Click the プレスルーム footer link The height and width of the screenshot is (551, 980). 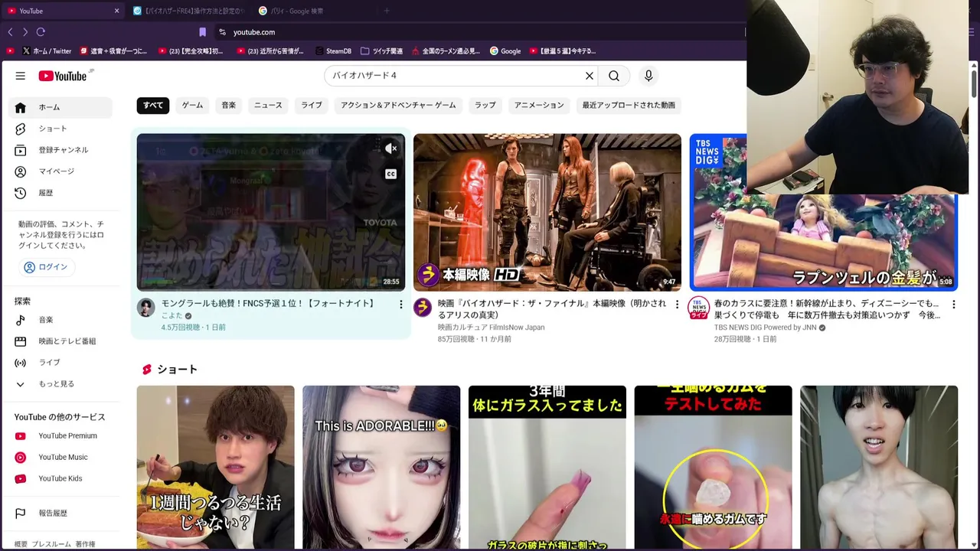pyautogui.click(x=51, y=544)
